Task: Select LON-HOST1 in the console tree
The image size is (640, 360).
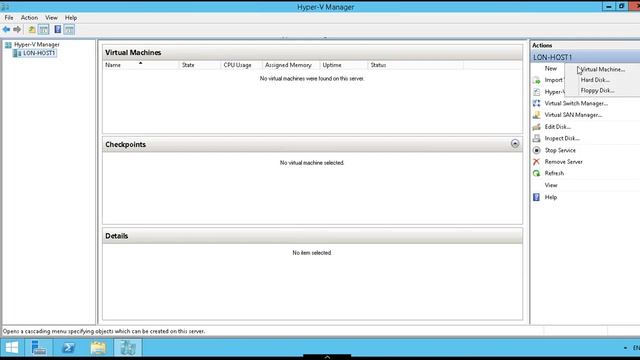Action: pyautogui.click(x=39, y=53)
